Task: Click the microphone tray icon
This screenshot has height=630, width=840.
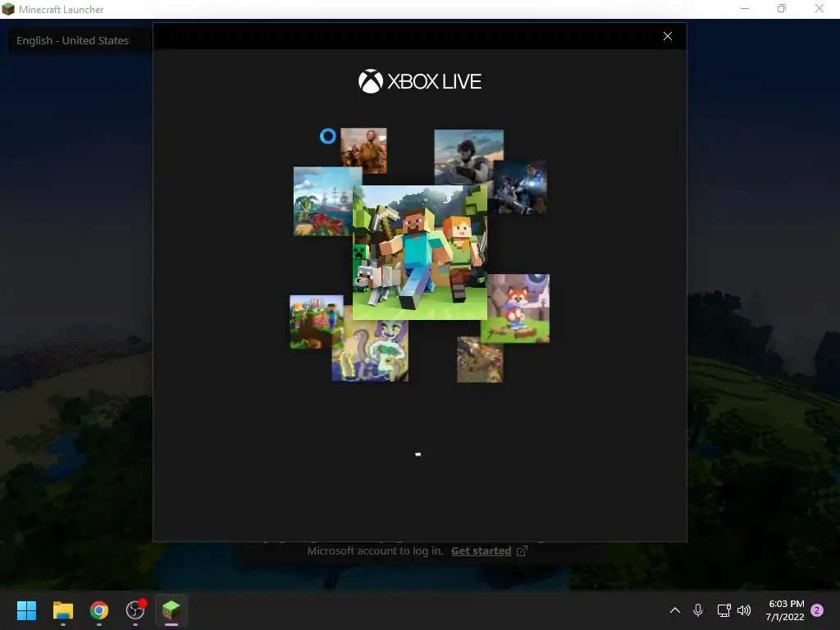Action: 698,610
